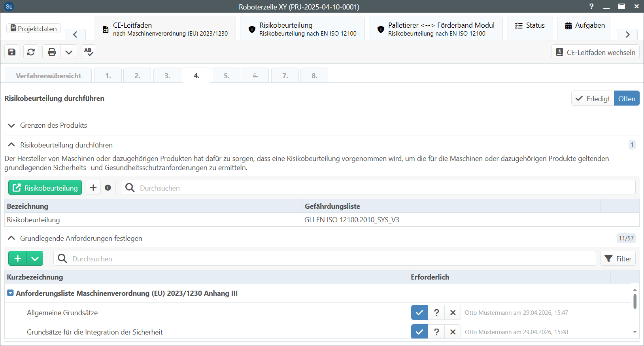Go to step tab 3.

pos(167,76)
